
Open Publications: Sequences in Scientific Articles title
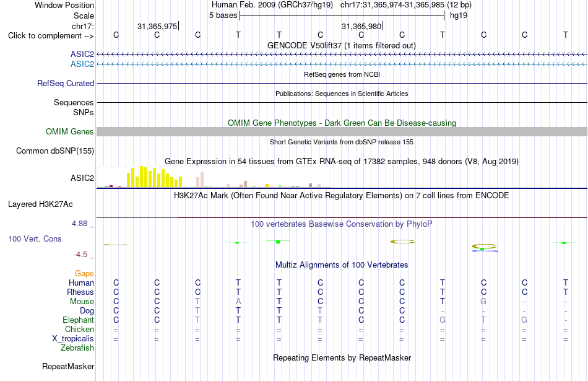click(342, 94)
